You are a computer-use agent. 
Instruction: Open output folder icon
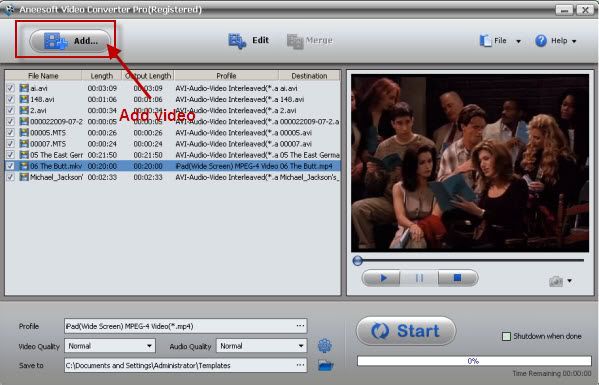(325, 366)
